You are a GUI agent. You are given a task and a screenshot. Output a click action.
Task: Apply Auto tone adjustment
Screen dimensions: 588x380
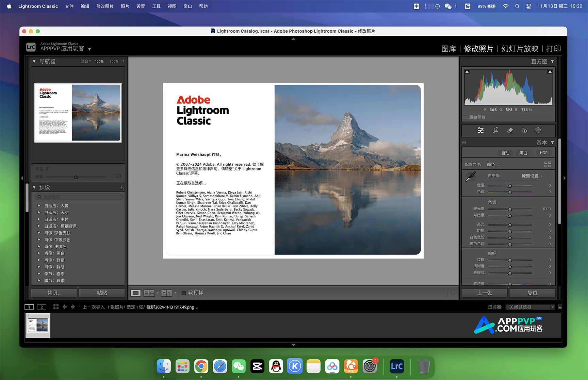point(505,153)
